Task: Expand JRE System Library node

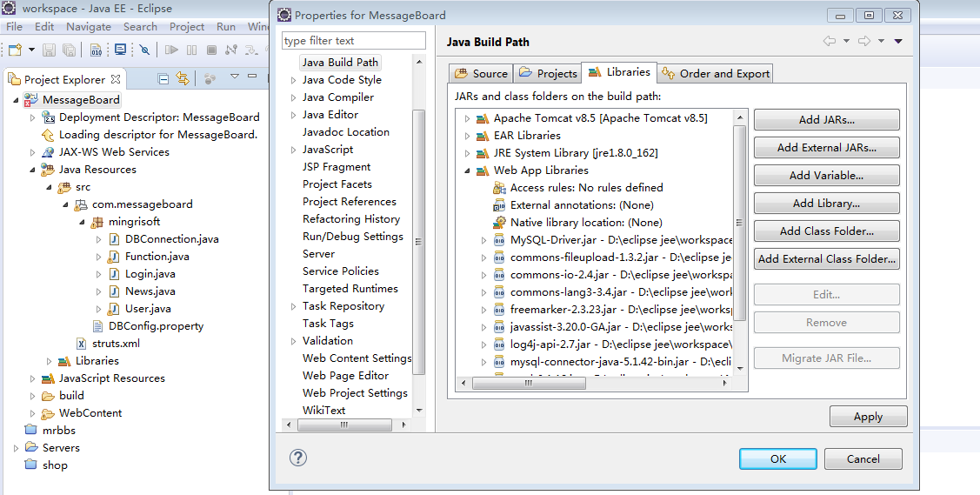Action: tap(467, 153)
